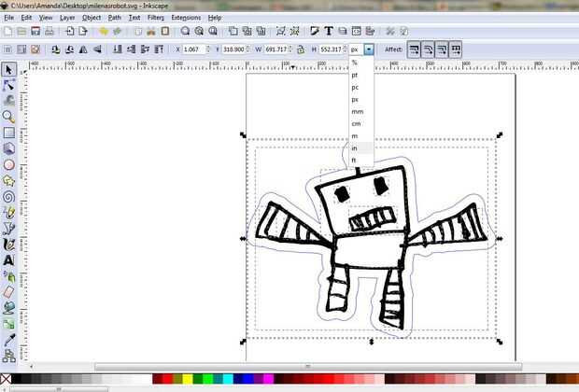Select the 3D Box tool
The height and width of the screenshot is (392, 579).
[8, 148]
